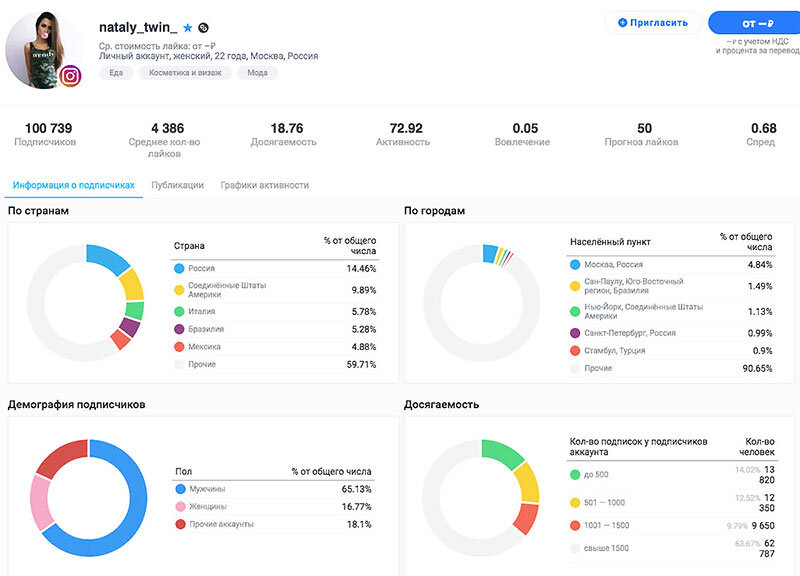
Task: Click the green 'до 500' legend dot
Action: tap(575, 474)
